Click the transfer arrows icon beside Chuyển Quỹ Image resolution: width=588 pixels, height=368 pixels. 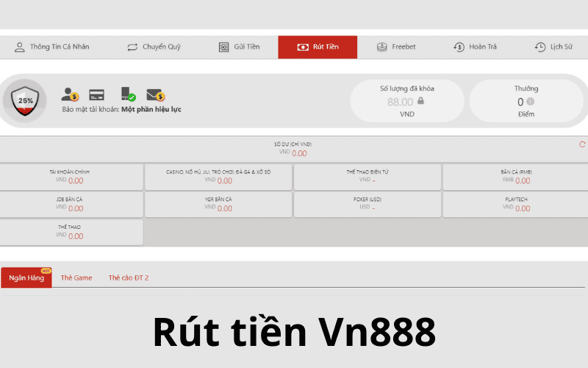point(132,47)
